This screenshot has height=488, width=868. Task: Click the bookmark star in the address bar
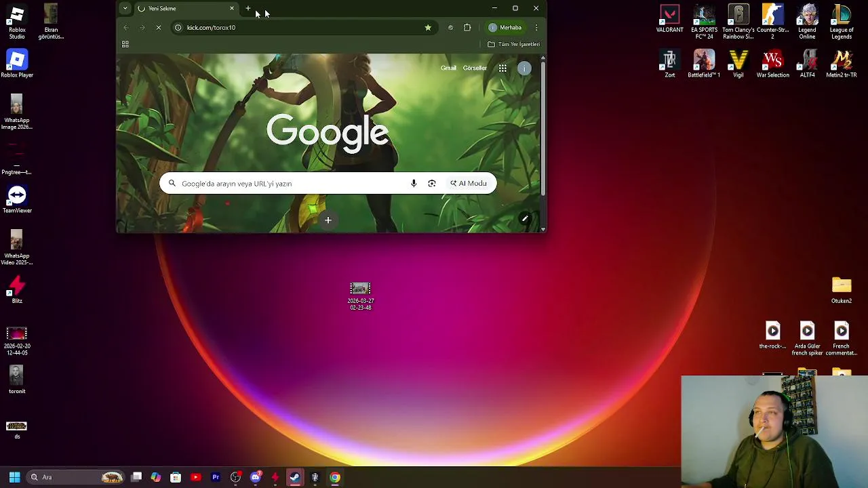tap(428, 28)
